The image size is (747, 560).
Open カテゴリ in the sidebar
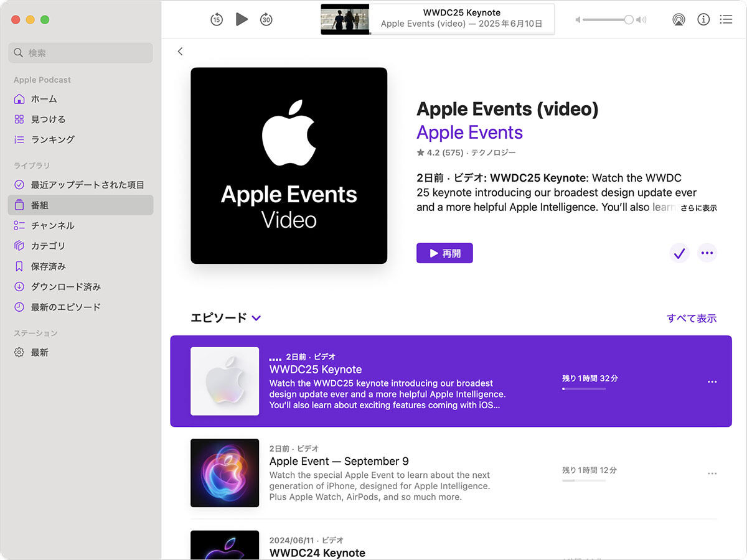[x=80, y=246]
